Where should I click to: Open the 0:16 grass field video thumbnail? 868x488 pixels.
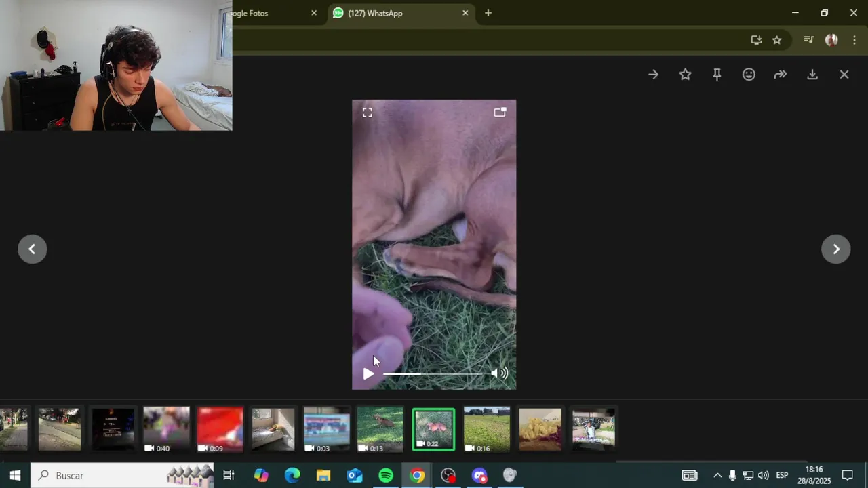pos(486,429)
